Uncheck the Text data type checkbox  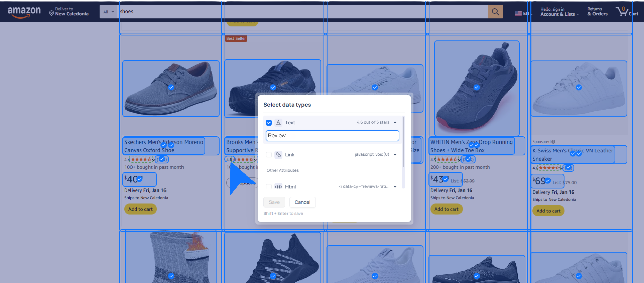tap(269, 123)
